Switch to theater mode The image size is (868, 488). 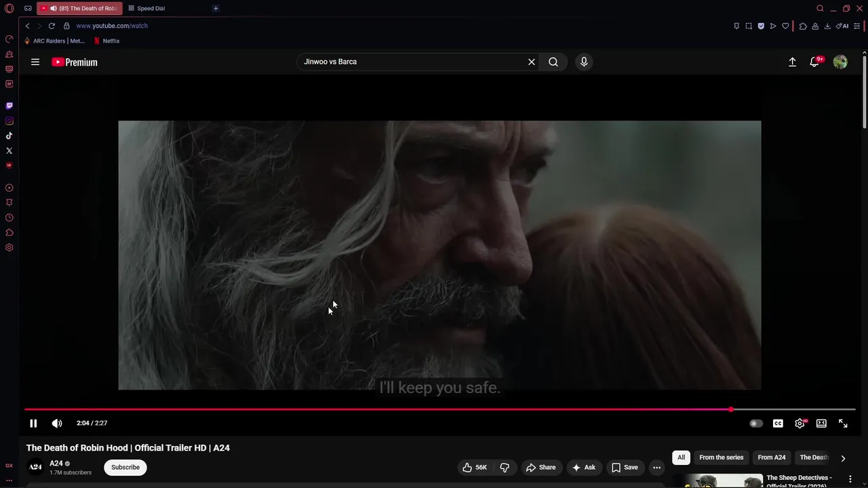[821, 423]
